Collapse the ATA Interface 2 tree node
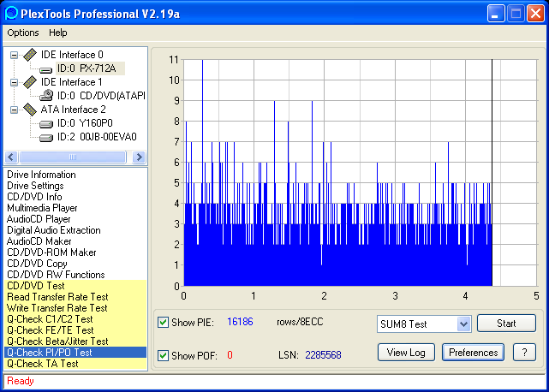The image size is (549, 392). pyautogui.click(x=14, y=110)
